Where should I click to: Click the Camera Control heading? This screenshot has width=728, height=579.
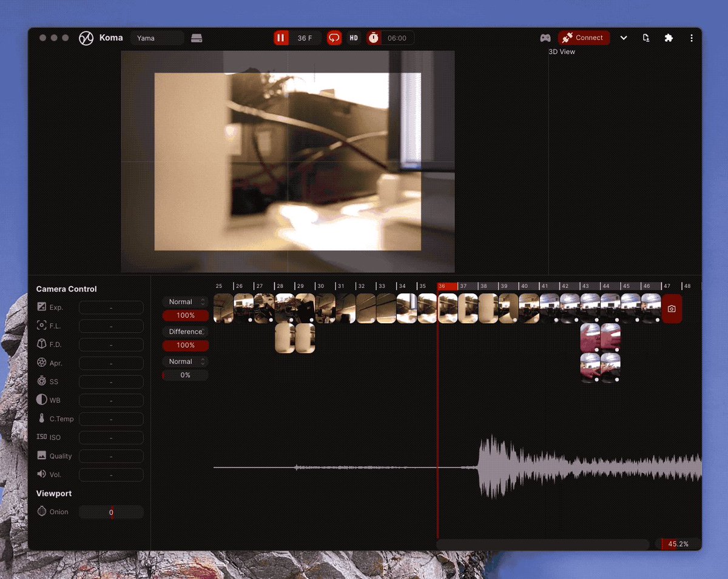click(66, 289)
